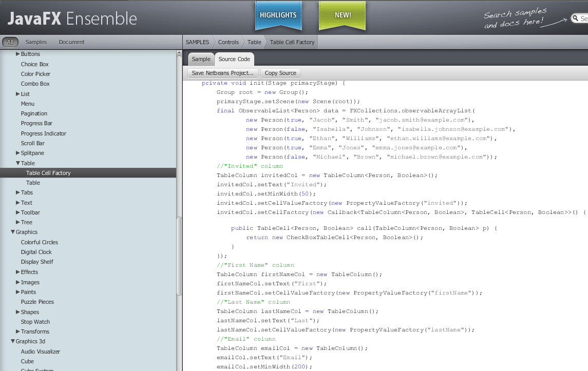Click the Highlights ribbon banner
Image resolution: width=588 pixels, height=371 pixels.
coord(278,15)
